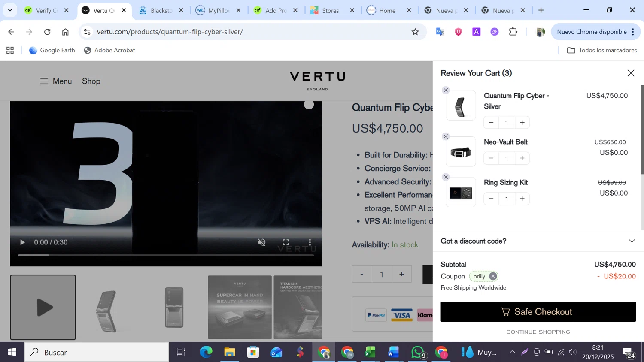Decrease Quantum Flip Cyber quantity in cart

click(x=491, y=123)
